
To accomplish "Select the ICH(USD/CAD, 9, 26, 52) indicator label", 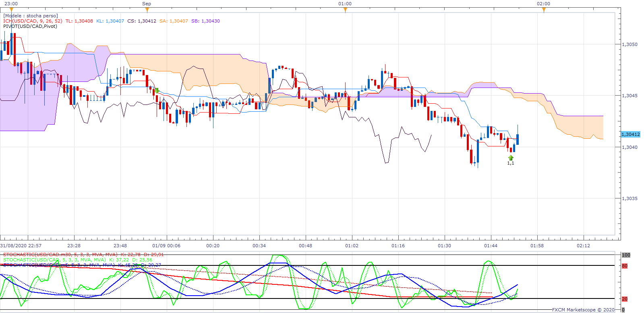I will [33, 21].
